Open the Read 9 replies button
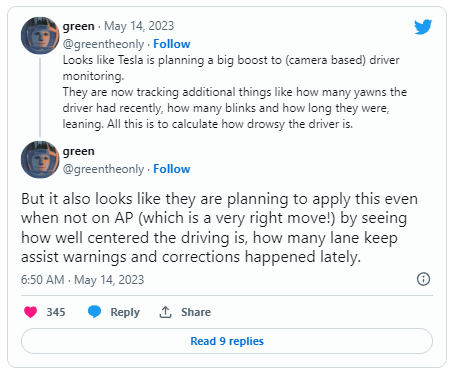The height and width of the screenshot is (373, 455). (227, 341)
